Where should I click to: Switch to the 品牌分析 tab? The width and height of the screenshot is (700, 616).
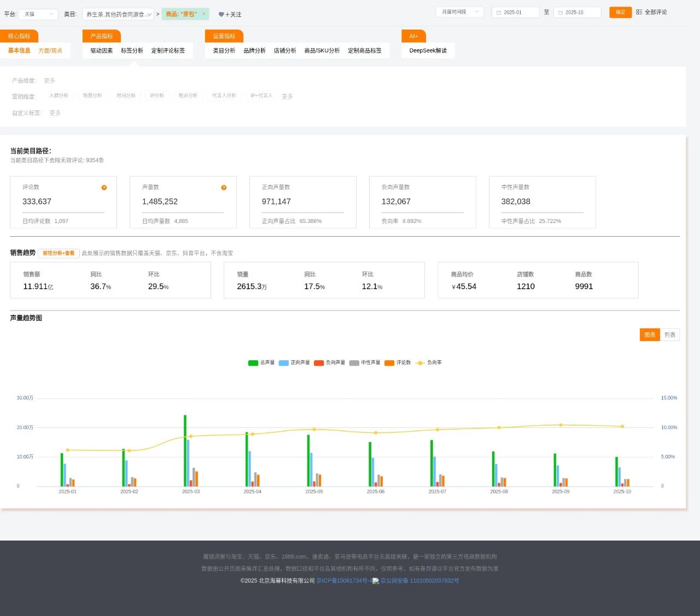point(254,50)
